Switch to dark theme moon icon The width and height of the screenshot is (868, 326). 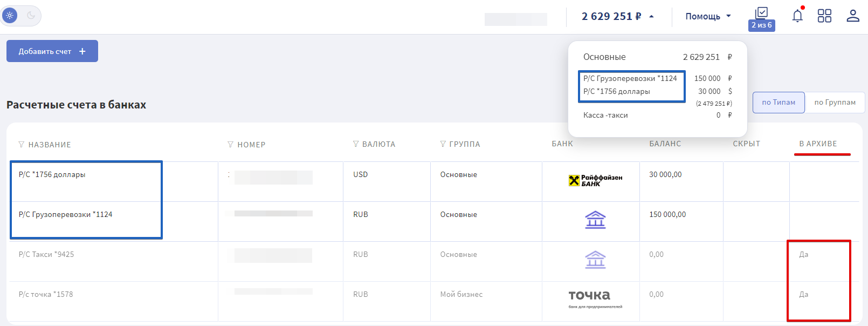tap(31, 16)
